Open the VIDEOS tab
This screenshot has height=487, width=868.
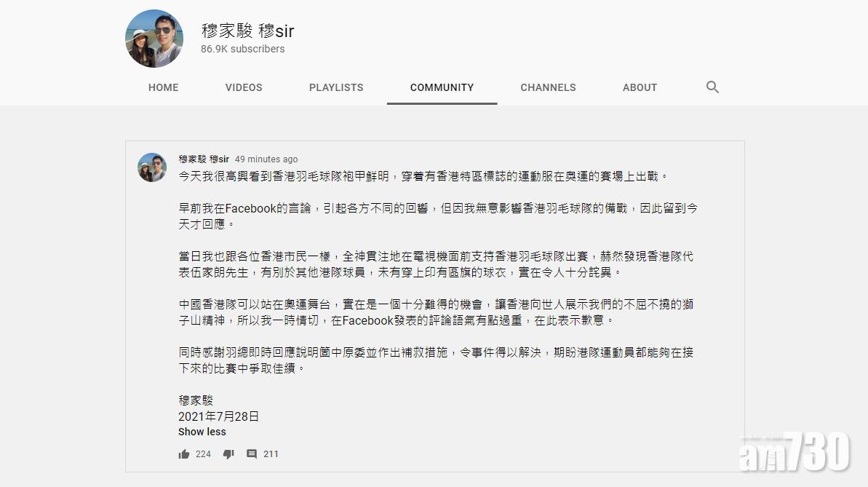(x=244, y=87)
